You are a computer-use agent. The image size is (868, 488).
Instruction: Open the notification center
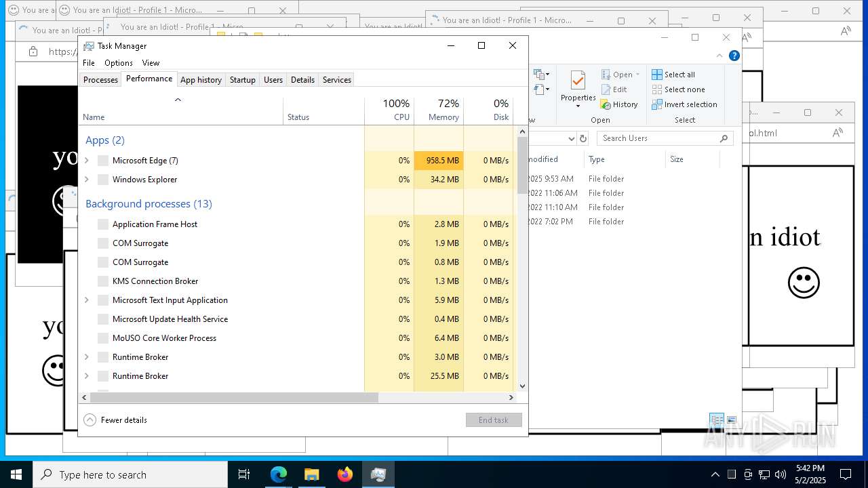846,474
